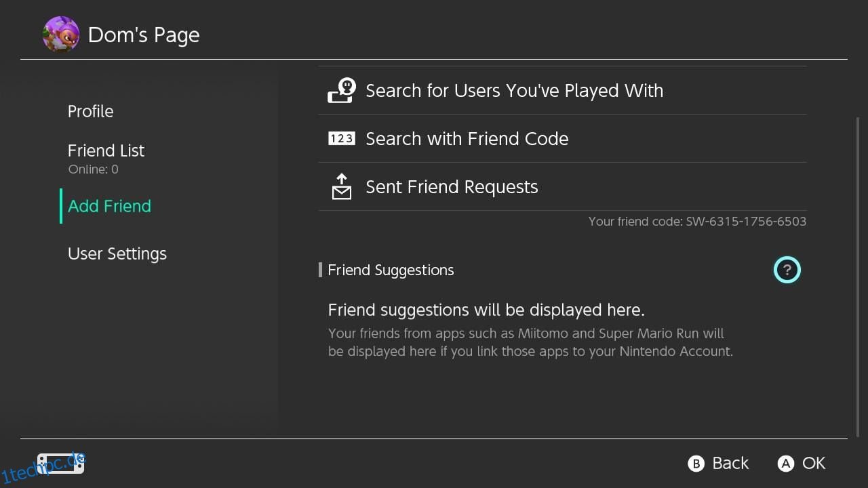Viewport: 868px width, 488px height.
Task: Select Search with Friend Code
Action: (x=562, y=138)
